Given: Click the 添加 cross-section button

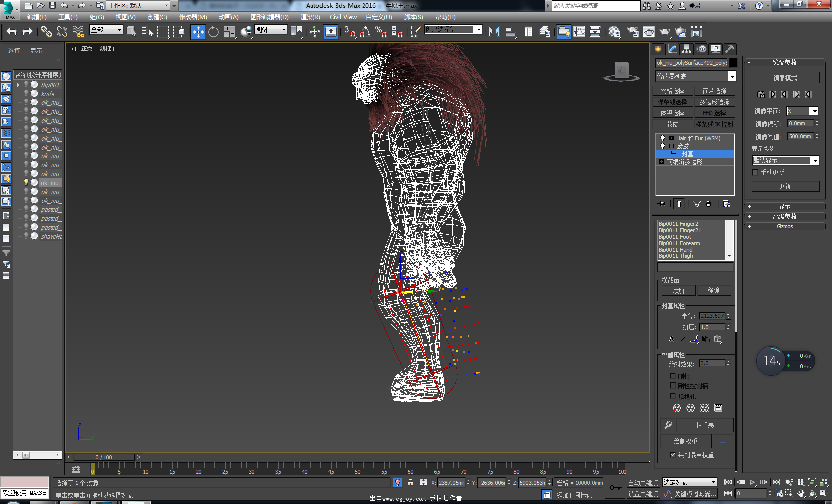Looking at the screenshot, I should tap(678, 291).
